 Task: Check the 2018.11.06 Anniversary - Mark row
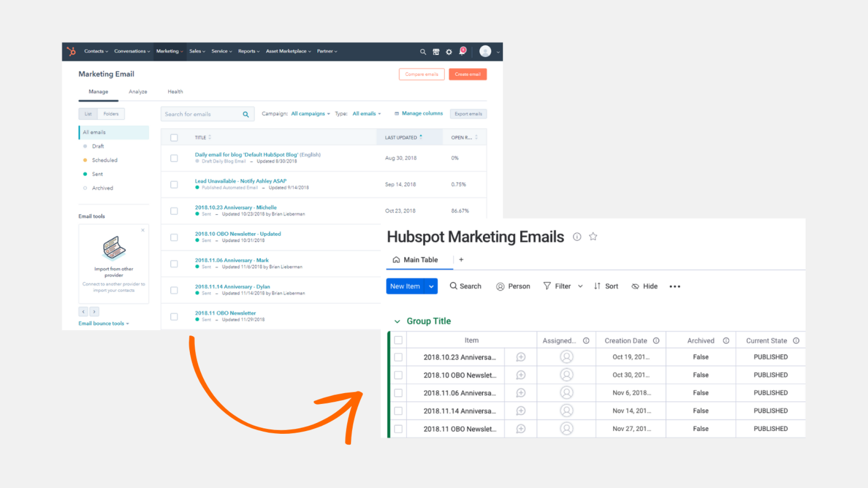click(174, 264)
